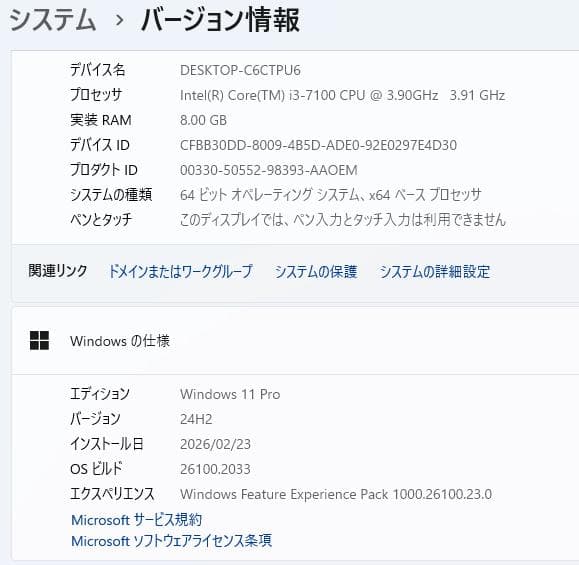
Task: Click the プロセッサ label
Action: pos(96,95)
